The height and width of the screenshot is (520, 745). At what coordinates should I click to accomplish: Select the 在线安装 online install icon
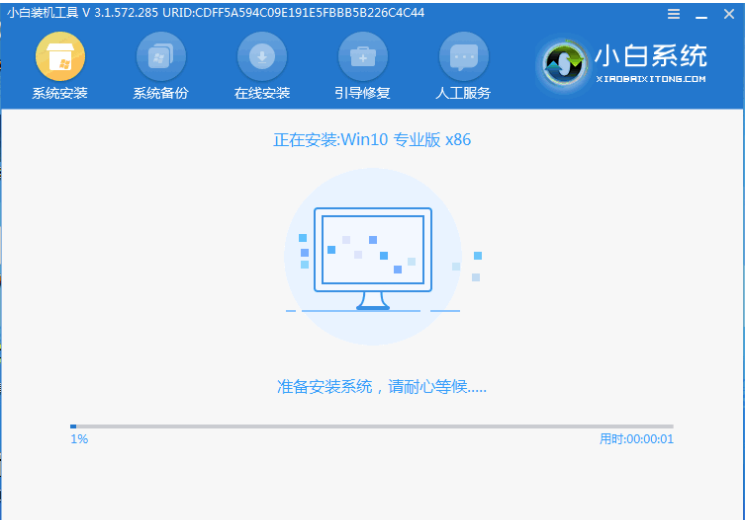click(262, 57)
